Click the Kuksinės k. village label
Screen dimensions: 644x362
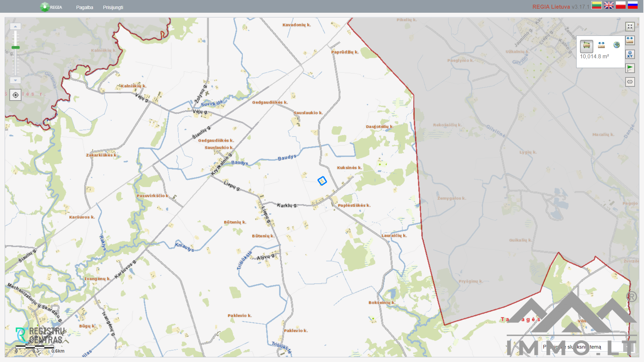click(x=349, y=168)
